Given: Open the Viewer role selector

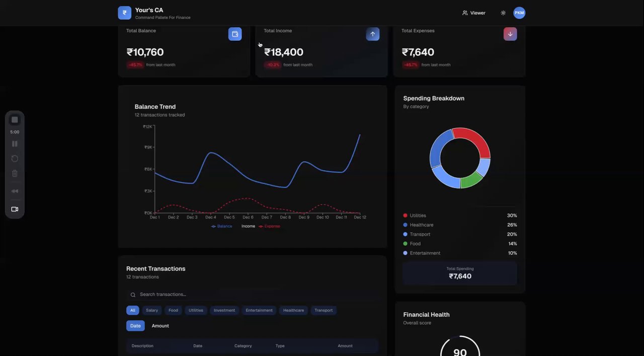Looking at the screenshot, I should coord(474,13).
